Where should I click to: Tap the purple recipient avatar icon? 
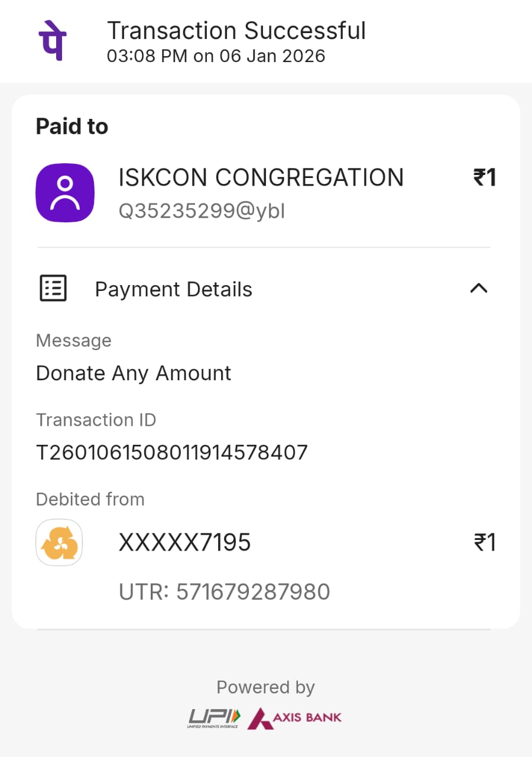point(65,193)
